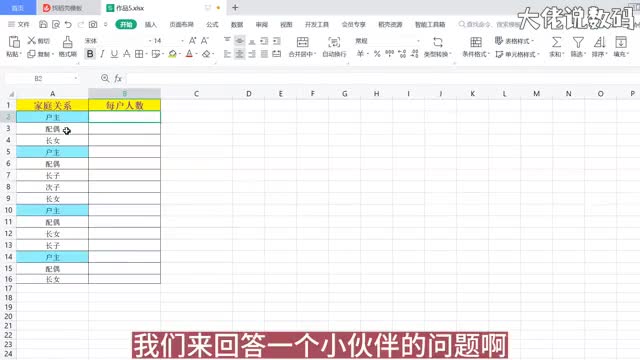Viewport: 640px width, 360px height.
Task: Click the thousands separator icon
Action: (389, 54)
